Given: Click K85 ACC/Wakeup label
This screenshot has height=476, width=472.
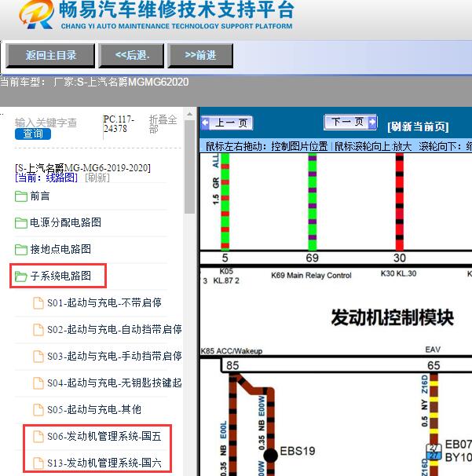Looking at the screenshot, I should click(232, 351).
